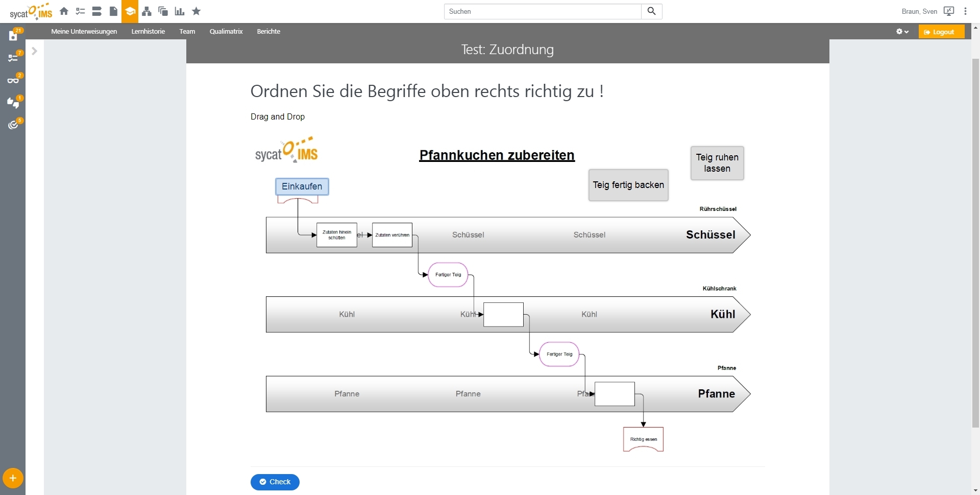The image size is (980, 495).
Task: Open the Berichte tab
Action: (x=268, y=32)
